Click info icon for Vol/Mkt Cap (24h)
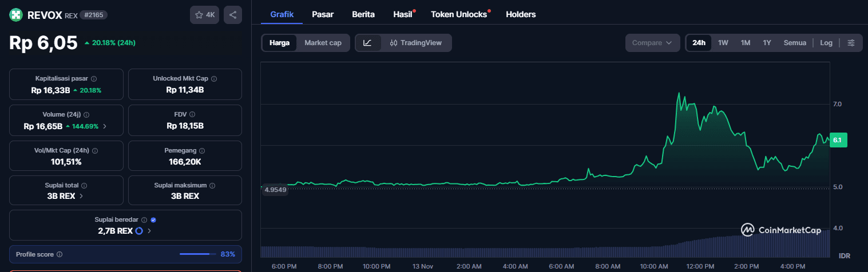868x272 pixels. [95, 151]
